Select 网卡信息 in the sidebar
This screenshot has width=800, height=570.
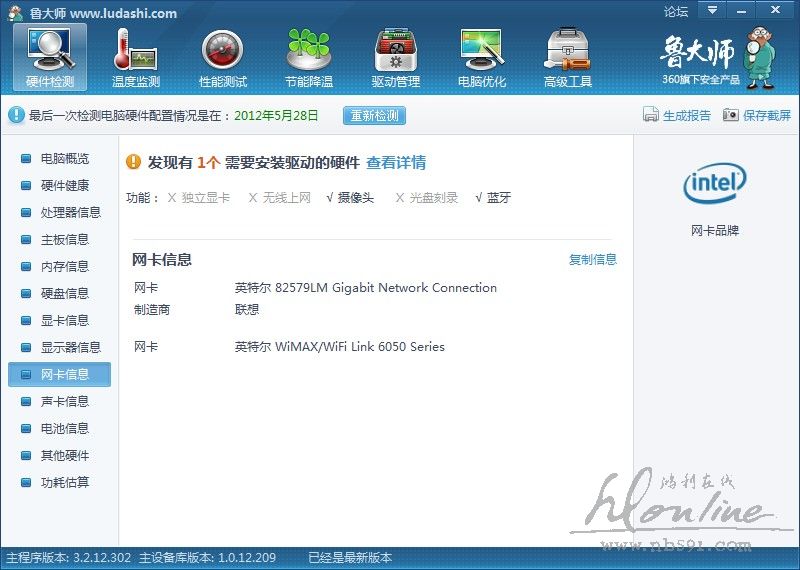click(x=59, y=375)
